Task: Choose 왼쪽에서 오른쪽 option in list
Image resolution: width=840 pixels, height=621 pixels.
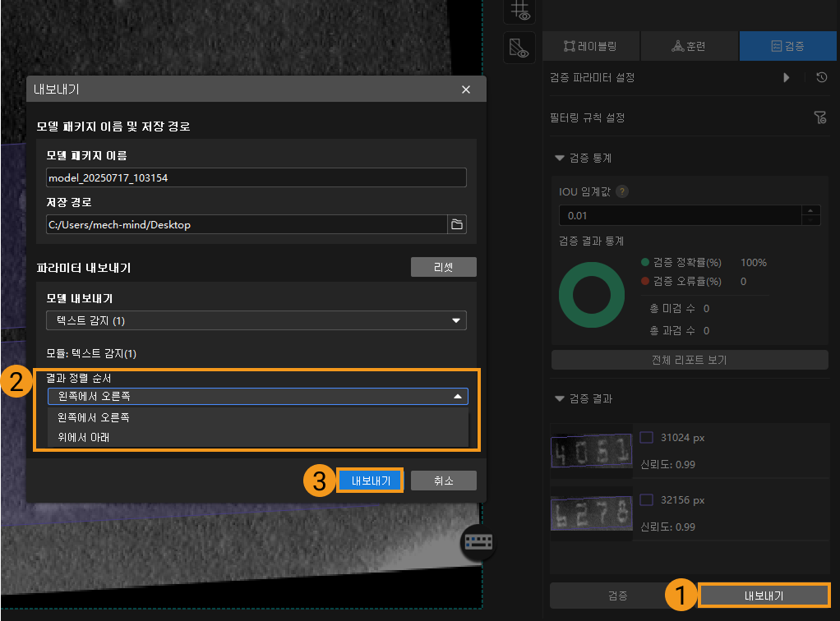Action: [x=258, y=417]
